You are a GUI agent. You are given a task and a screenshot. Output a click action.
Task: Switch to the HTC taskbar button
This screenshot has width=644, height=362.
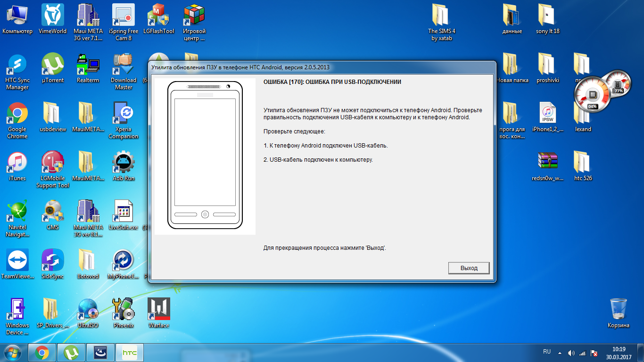point(130,353)
